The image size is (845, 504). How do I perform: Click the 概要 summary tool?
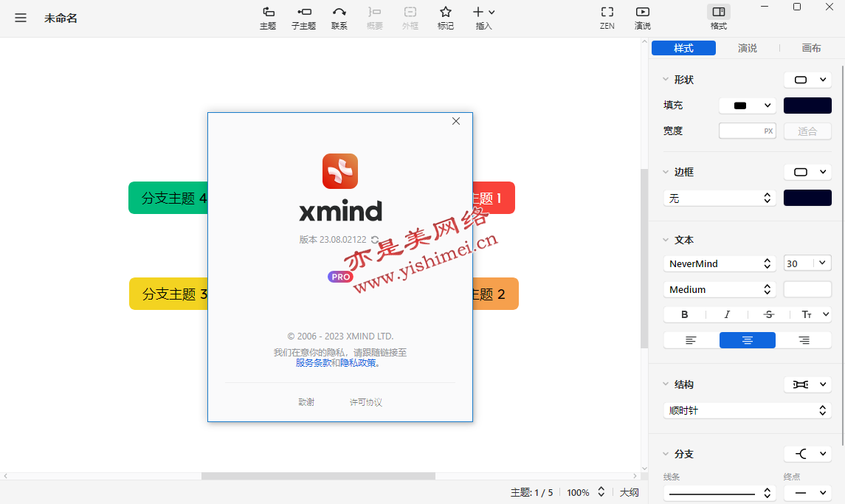pos(375,18)
